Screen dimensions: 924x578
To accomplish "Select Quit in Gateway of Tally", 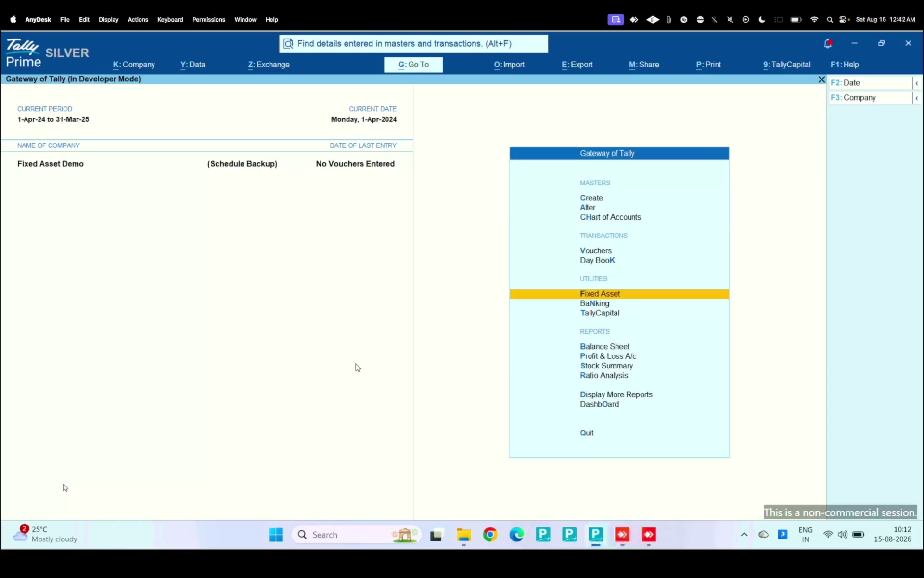I will point(587,433).
